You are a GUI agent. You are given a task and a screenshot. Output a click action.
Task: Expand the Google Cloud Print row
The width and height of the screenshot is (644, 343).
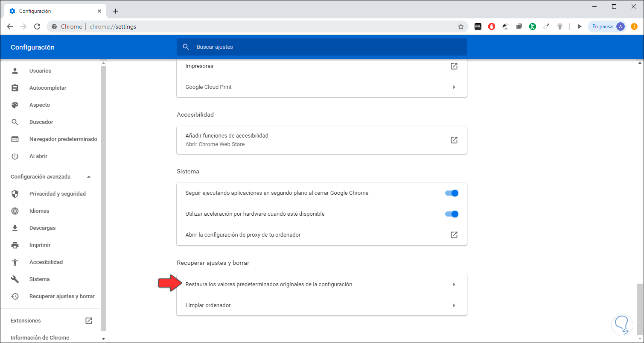454,87
